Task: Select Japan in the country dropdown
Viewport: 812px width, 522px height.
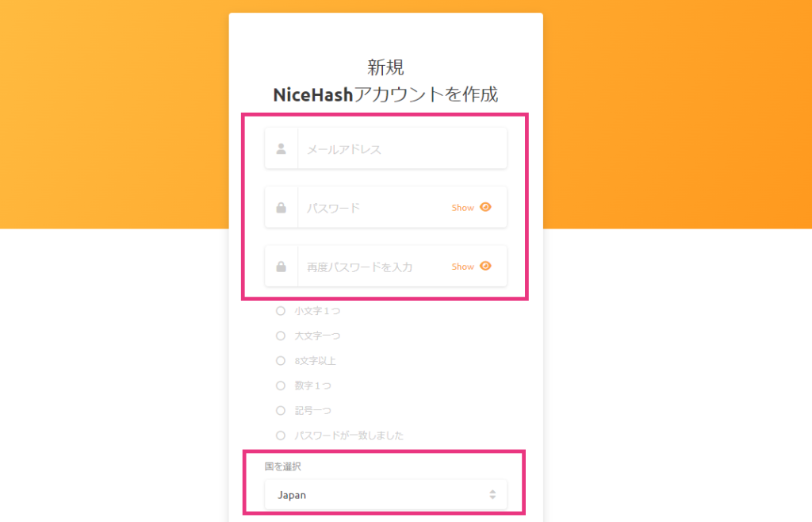Action: (x=291, y=494)
